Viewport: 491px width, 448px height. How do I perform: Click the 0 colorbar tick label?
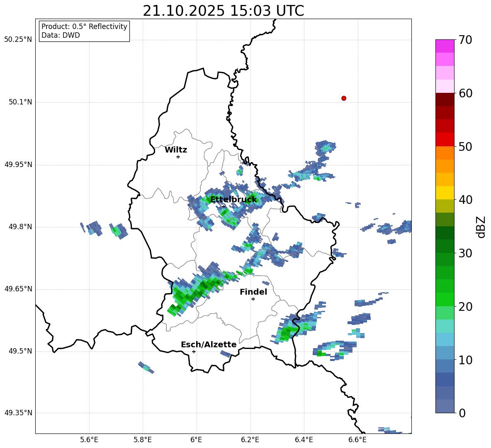(x=462, y=413)
